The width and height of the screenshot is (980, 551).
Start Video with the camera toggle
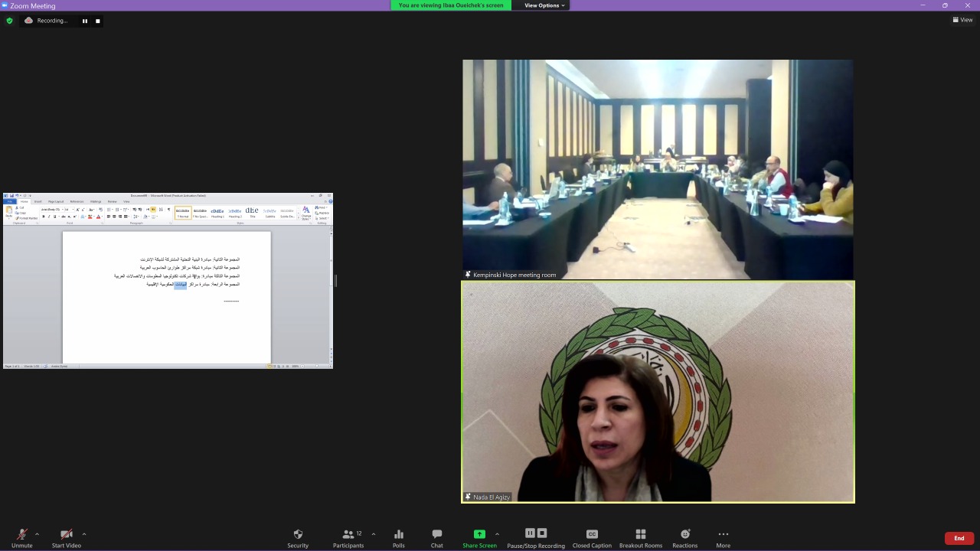(x=67, y=538)
